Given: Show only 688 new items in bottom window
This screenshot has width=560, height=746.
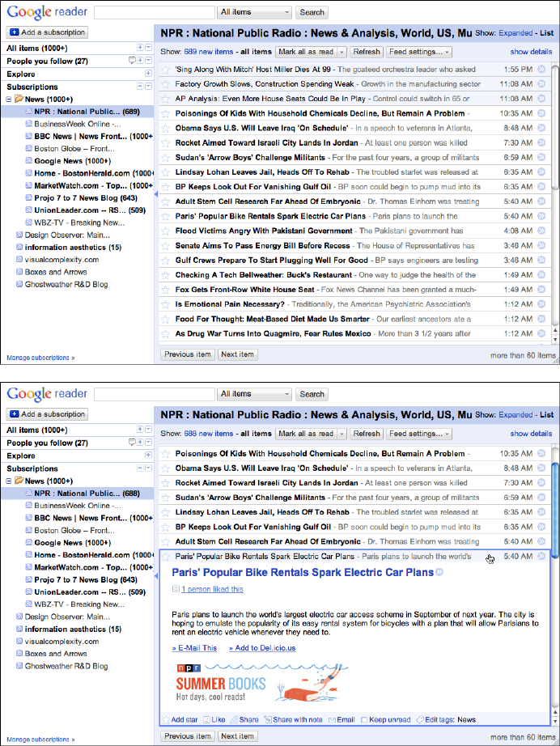Looking at the screenshot, I should click(209, 434).
